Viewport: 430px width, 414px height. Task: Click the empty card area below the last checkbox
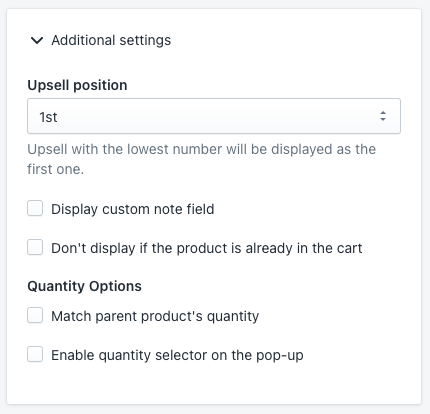[x=214, y=384]
